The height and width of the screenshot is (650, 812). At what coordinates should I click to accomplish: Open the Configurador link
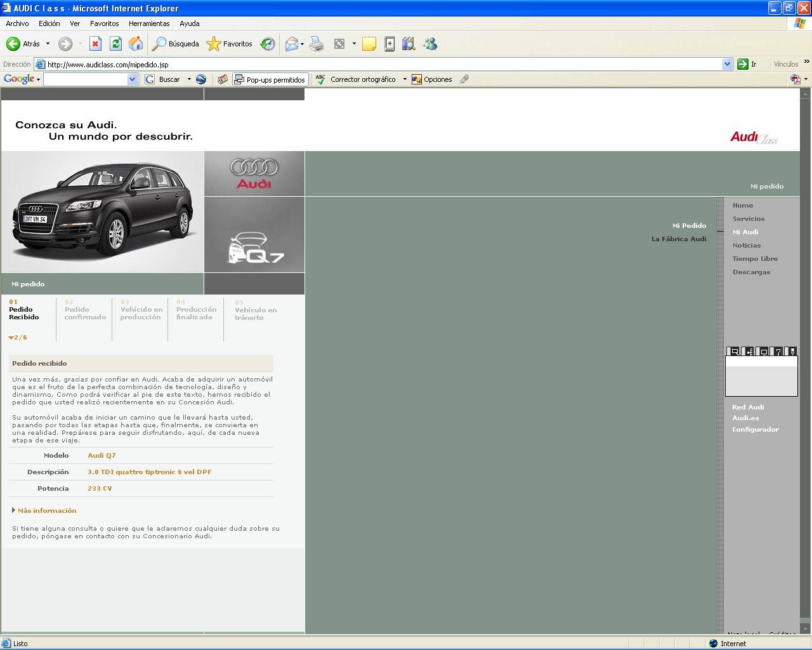tap(756, 430)
